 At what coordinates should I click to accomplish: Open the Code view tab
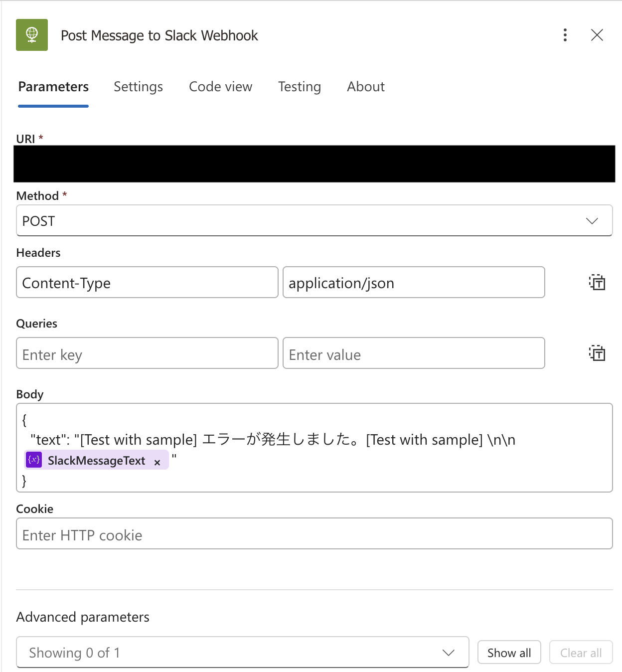[x=220, y=87]
